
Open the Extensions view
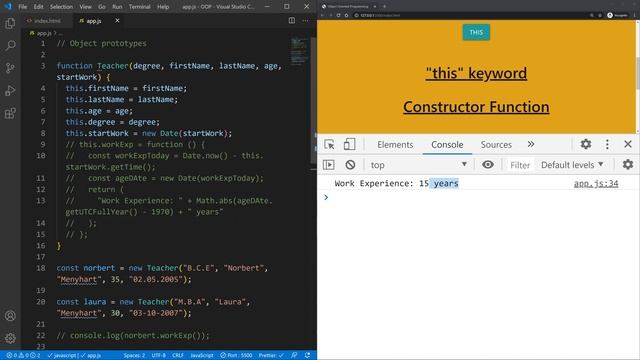10,113
